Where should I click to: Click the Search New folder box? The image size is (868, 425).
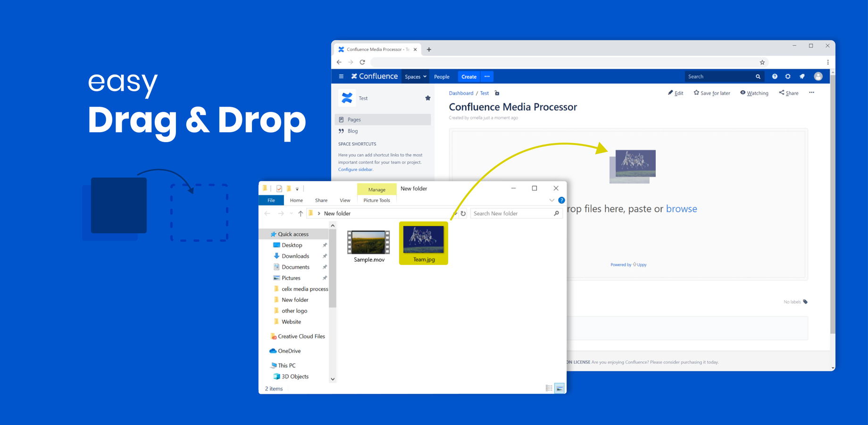[516, 213]
